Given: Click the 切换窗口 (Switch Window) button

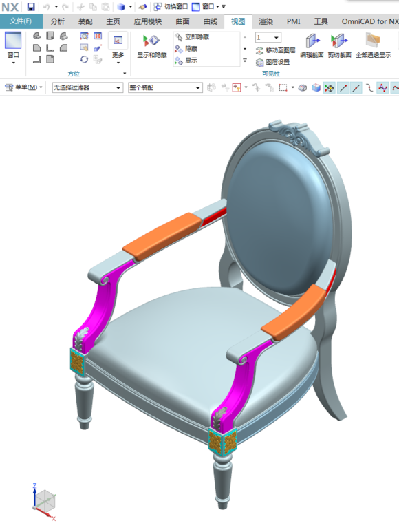Looking at the screenshot, I should tap(171, 6).
